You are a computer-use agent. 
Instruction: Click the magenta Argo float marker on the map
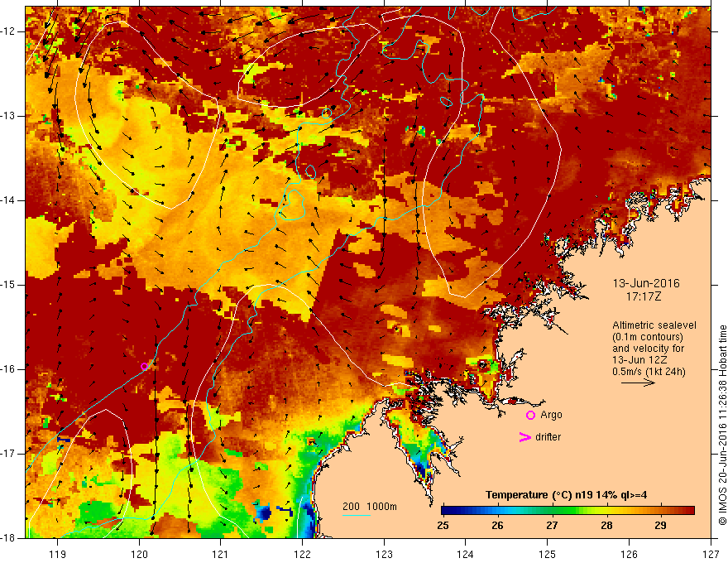pyautogui.click(x=145, y=367)
